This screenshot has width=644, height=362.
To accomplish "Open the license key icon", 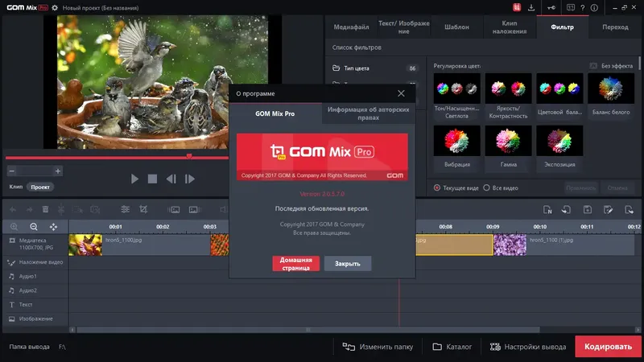I will (551, 7).
